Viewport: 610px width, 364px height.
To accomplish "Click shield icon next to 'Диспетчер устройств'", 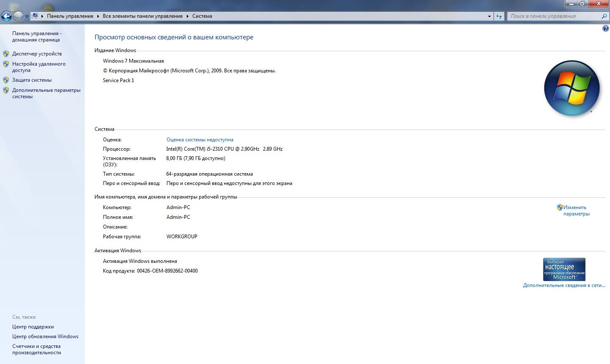I will (x=6, y=54).
